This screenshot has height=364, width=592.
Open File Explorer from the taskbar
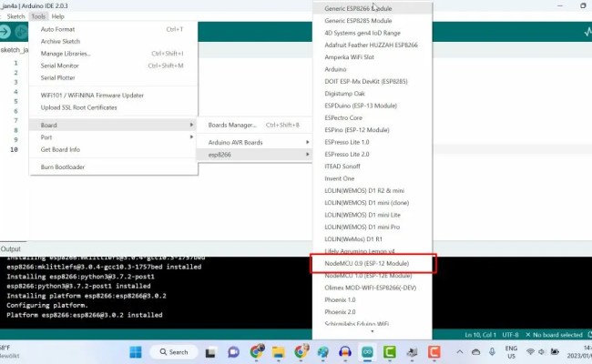(279, 352)
